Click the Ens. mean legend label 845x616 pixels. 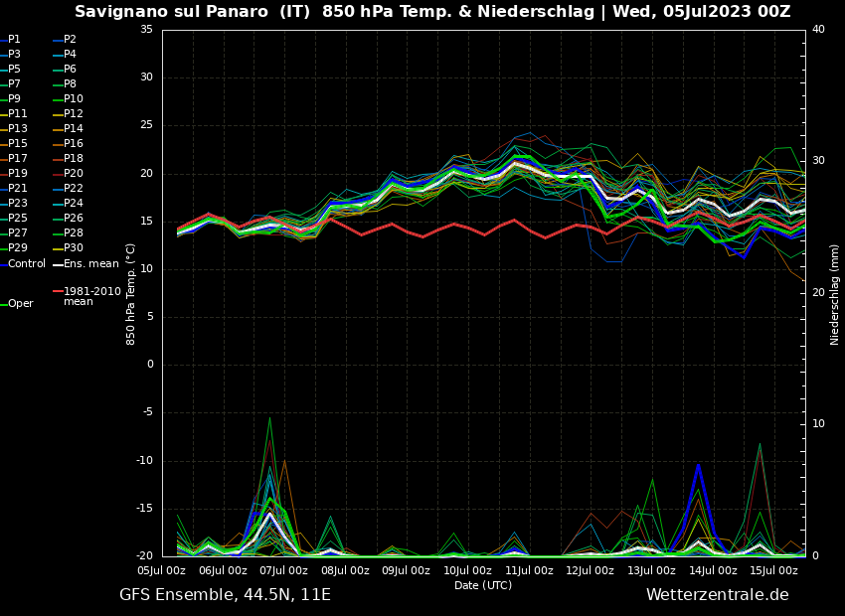pyautogui.click(x=91, y=264)
